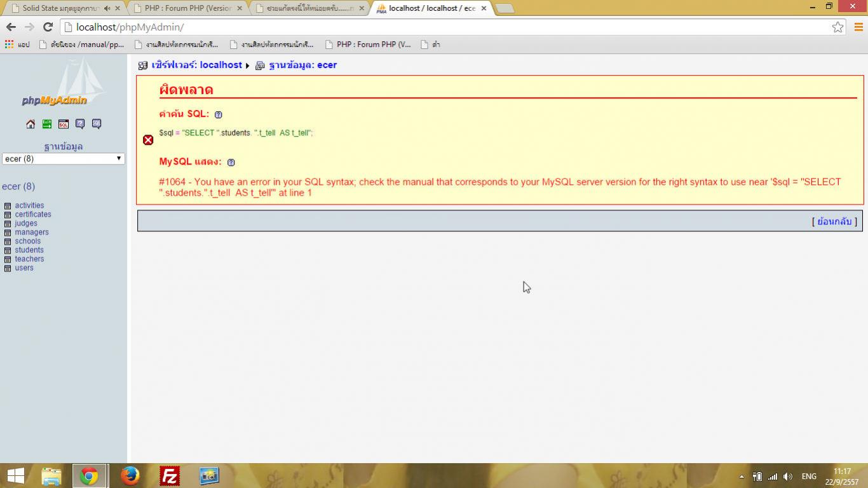Bookmark this page with the star icon

pyautogui.click(x=837, y=27)
